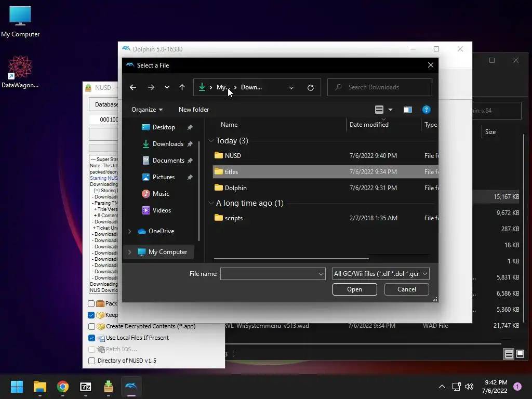Sort files by Name column

(x=229, y=125)
